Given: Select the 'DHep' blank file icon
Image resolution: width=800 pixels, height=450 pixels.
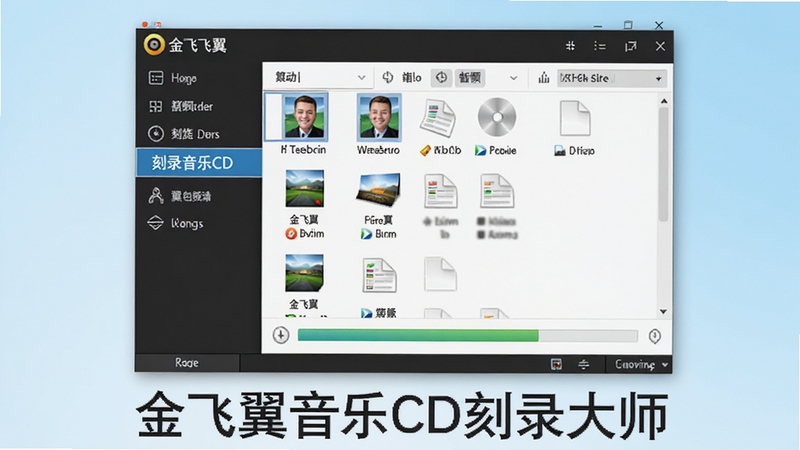Looking at the screenshot, I should 575,118.
